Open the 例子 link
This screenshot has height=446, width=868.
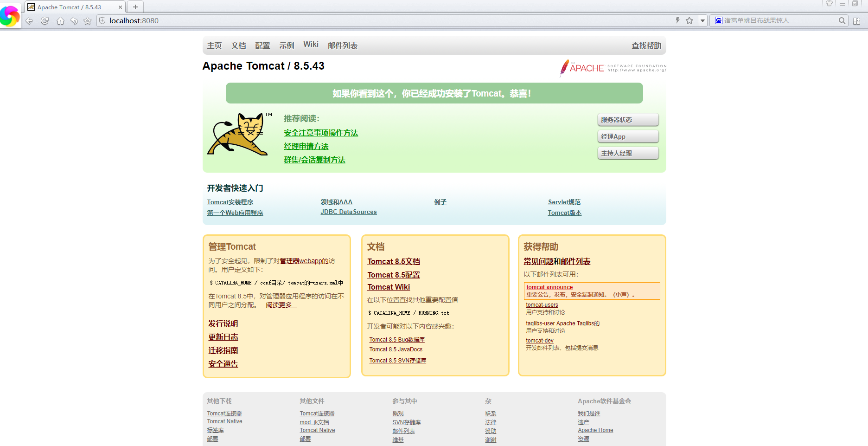click(x=440, y=202)
